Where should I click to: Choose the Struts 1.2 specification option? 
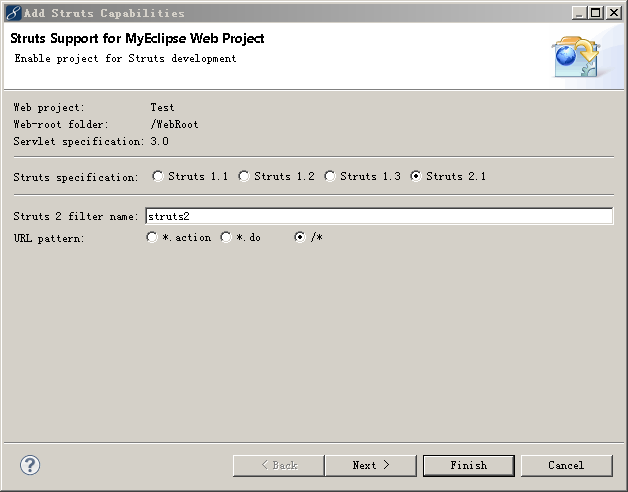tap(244, 177)
